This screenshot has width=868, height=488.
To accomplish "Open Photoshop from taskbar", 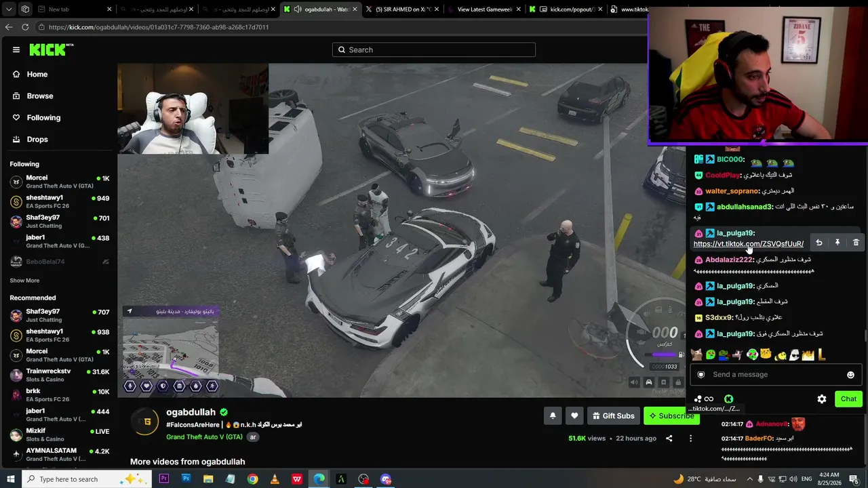I will click(186, 479).
